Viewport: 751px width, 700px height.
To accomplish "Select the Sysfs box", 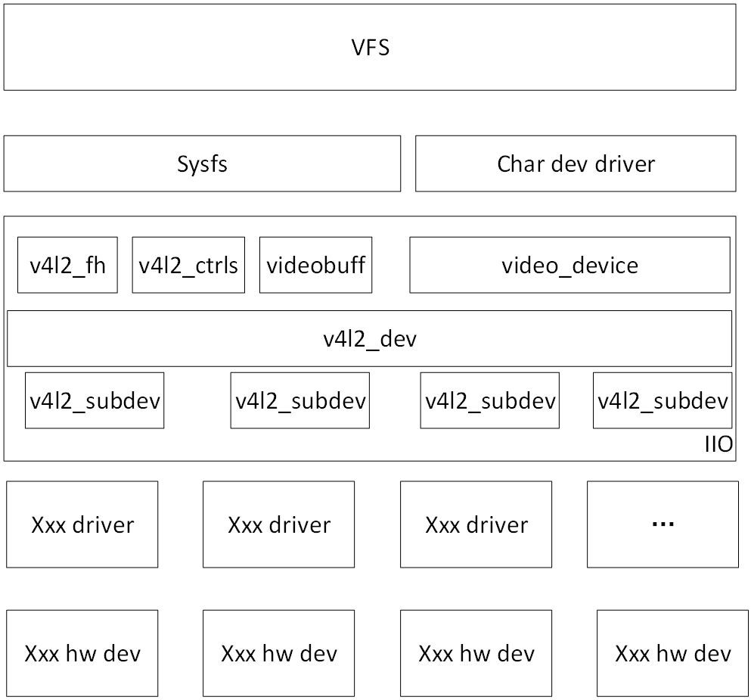I will (x=202, y=163).
